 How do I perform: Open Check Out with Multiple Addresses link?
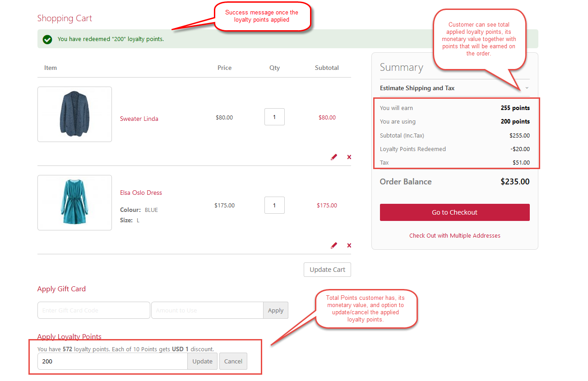(x=454, y=235)
